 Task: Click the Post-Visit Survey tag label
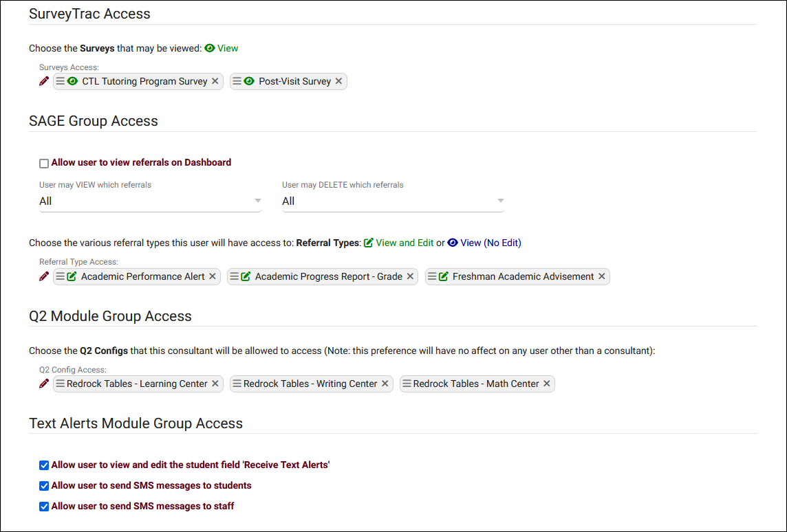[x=295, y=81]
